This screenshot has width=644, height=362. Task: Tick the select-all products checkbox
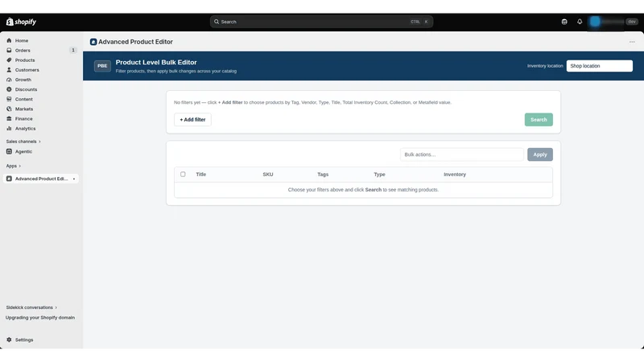183,175
